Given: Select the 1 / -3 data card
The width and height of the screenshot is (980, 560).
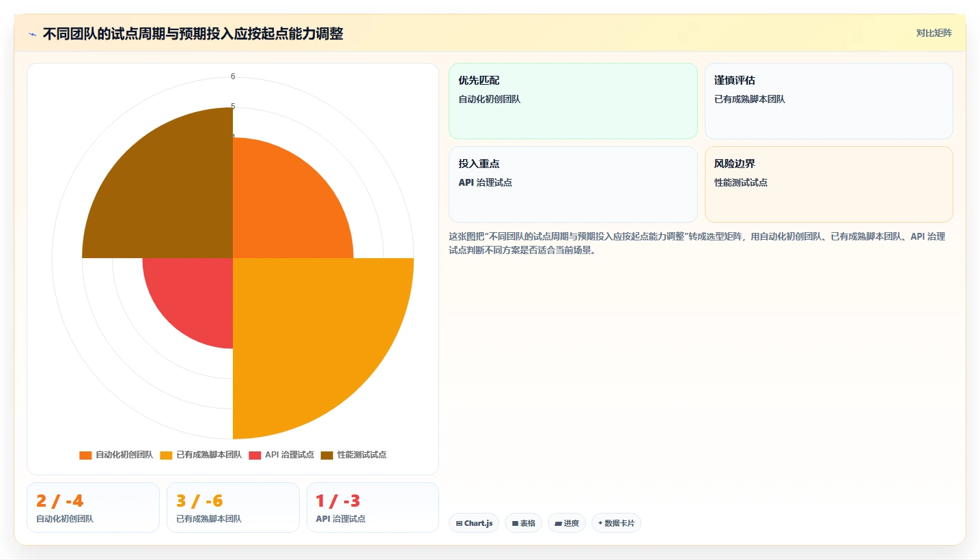Looking at the screenshot, I should pyautogui.click(x=373, y=507).
